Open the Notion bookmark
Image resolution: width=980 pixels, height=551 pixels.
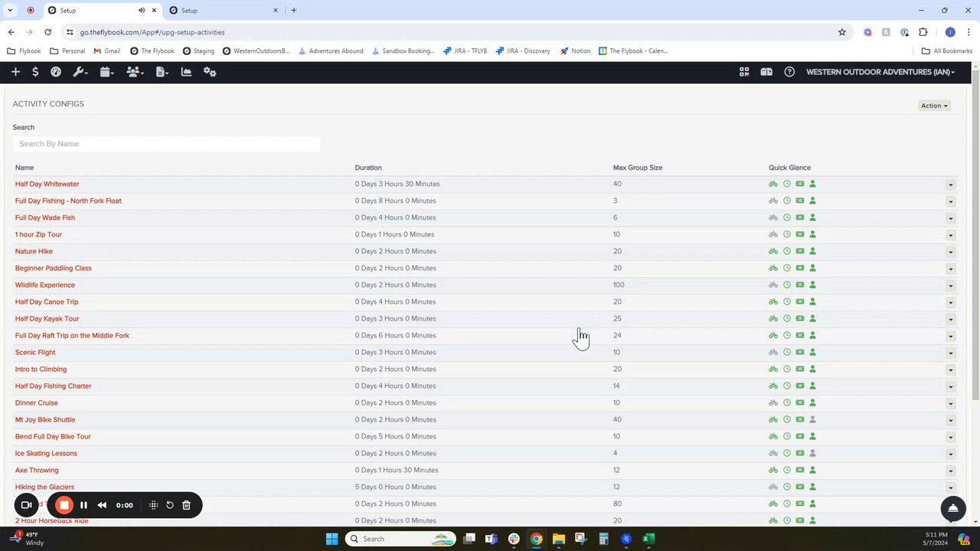[x=575, y=51]
